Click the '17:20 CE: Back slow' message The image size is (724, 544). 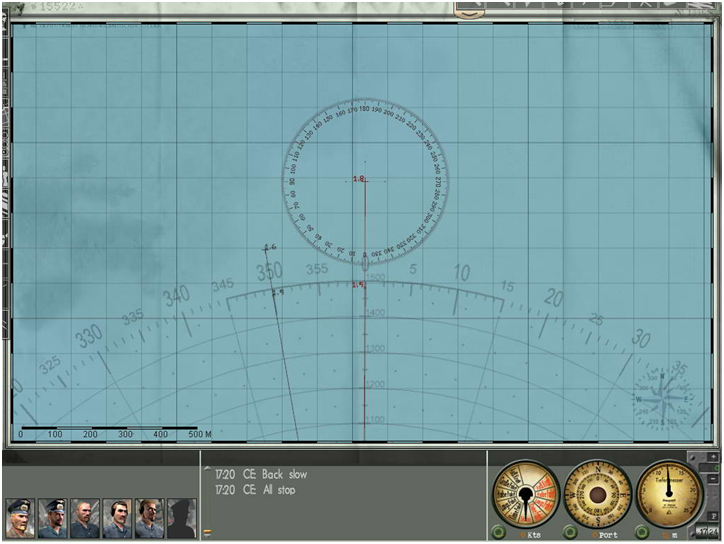(261, 474)
